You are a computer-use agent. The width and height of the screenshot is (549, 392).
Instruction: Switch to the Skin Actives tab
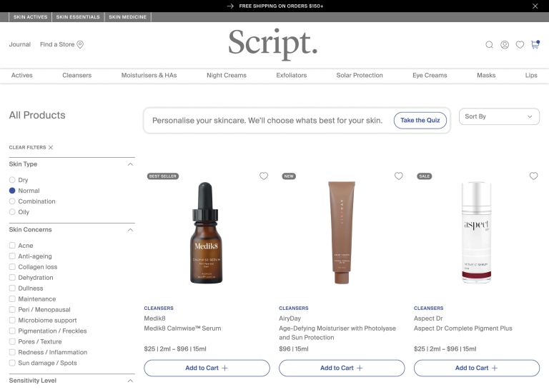click(30, 17)
